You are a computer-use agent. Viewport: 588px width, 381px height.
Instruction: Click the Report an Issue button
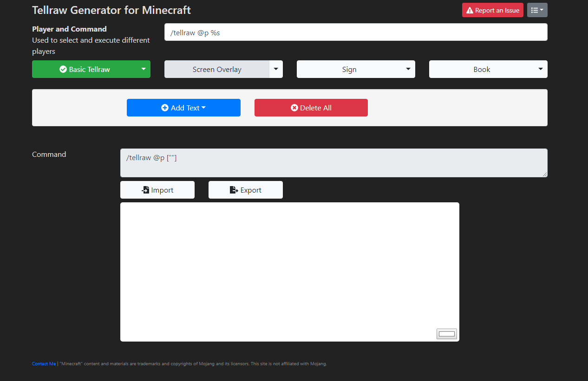click(492, 10)
